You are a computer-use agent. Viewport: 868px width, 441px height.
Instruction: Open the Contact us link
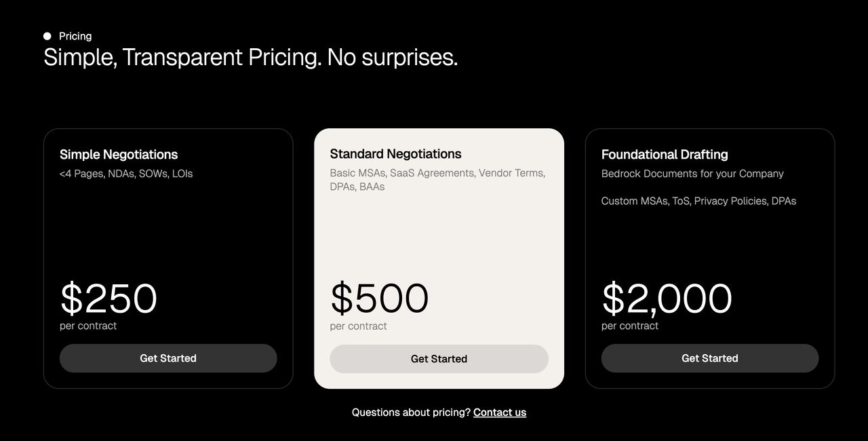[x=500, y=413]
